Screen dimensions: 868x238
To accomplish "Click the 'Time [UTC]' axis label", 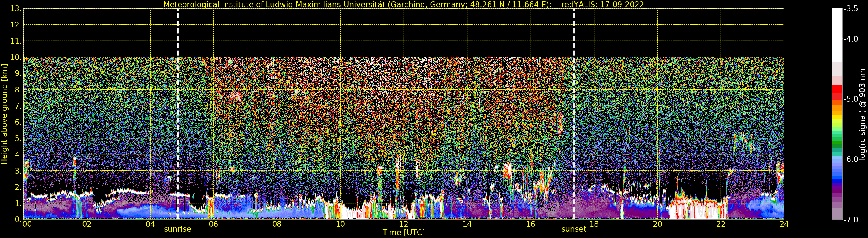I will pyautogui.click(x=404, y=233).
